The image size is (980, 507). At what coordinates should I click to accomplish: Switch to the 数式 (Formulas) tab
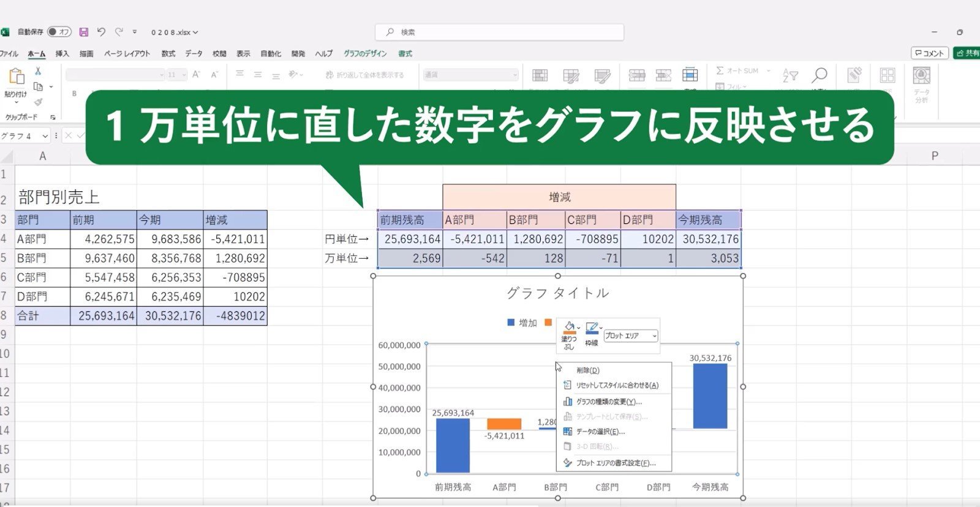click(x=168, y=53)
